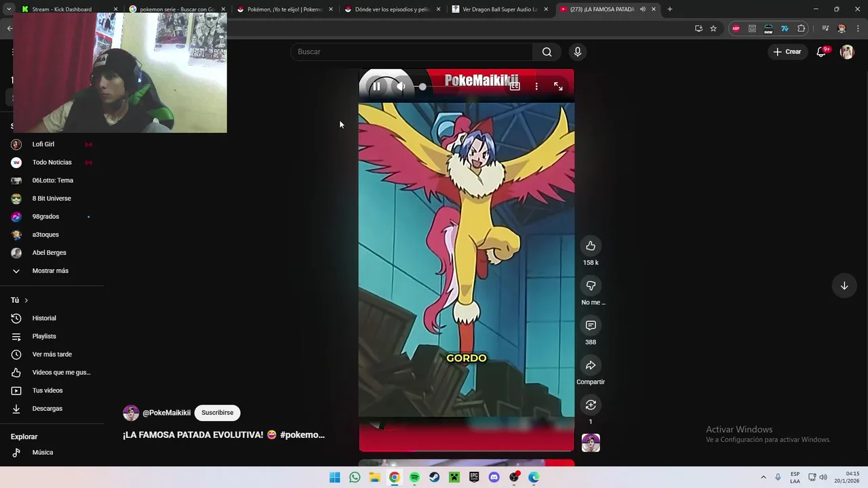The width and height of the screenshot is (868, 488).
Task: Mute the Short with the speaker icon
Action: click(x=401, y=86)
